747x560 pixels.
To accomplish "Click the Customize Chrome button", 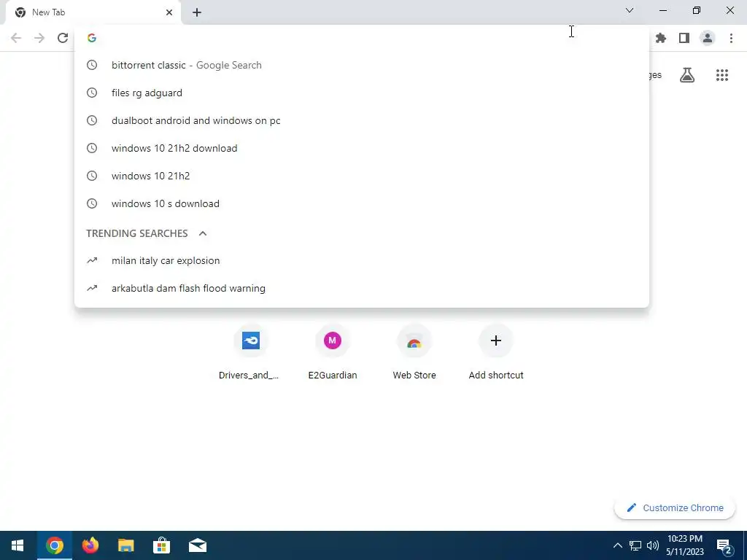I will point(675,507).
